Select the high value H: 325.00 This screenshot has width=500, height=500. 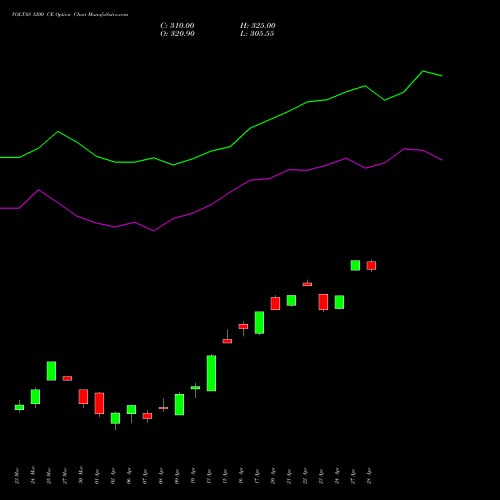tap(258, 26)
